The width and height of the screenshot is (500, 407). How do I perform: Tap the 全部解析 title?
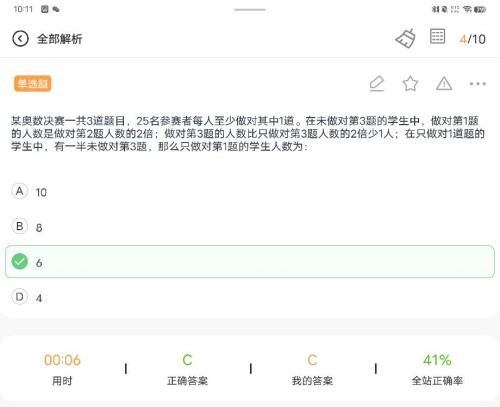pos(59,39)
